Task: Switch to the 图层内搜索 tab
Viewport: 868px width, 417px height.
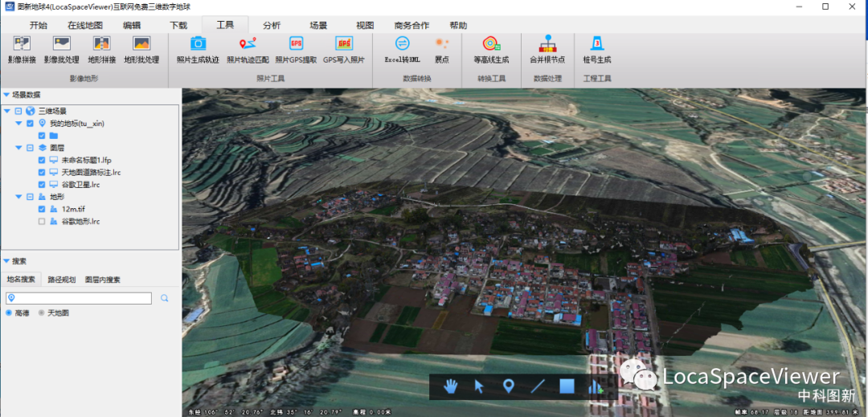Action: point(102,280)
